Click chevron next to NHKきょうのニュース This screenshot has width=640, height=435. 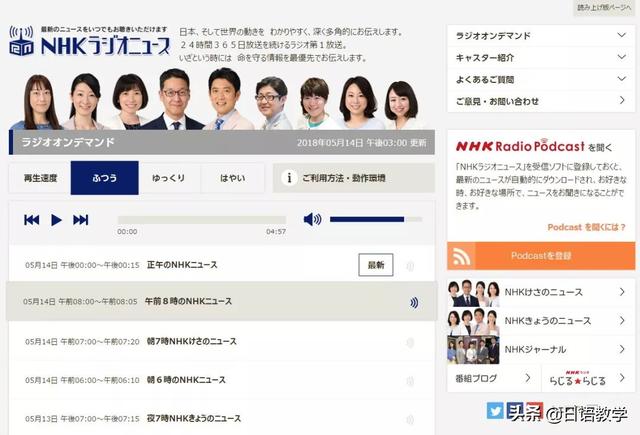click(x=622, y=321)
